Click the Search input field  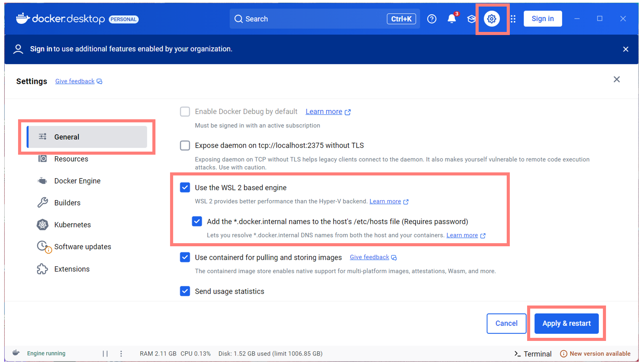coord(325,19)
